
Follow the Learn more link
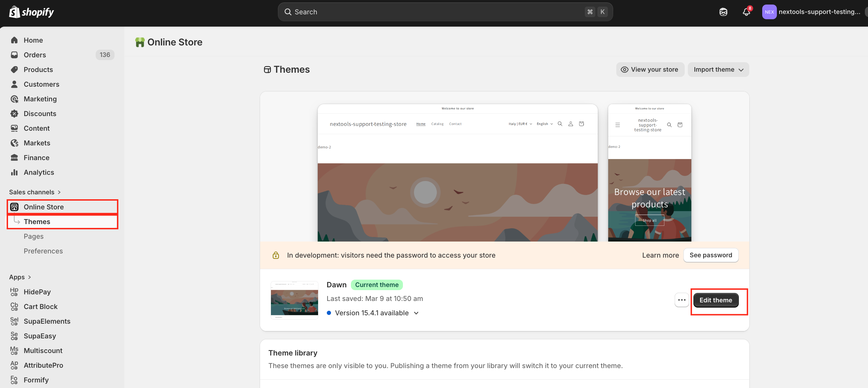click(x=660, y=255)
